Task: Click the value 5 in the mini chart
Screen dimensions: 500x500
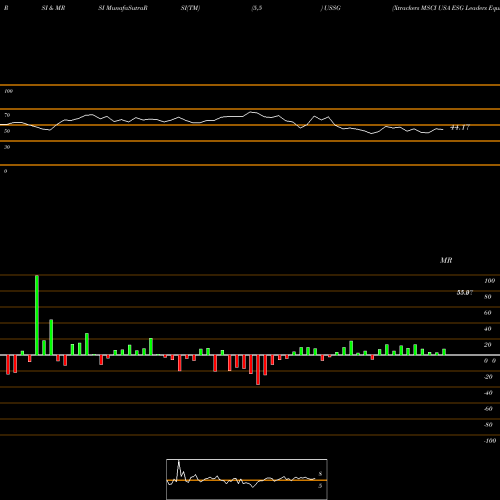Action: pyautogui.click(x=320, y=486)
